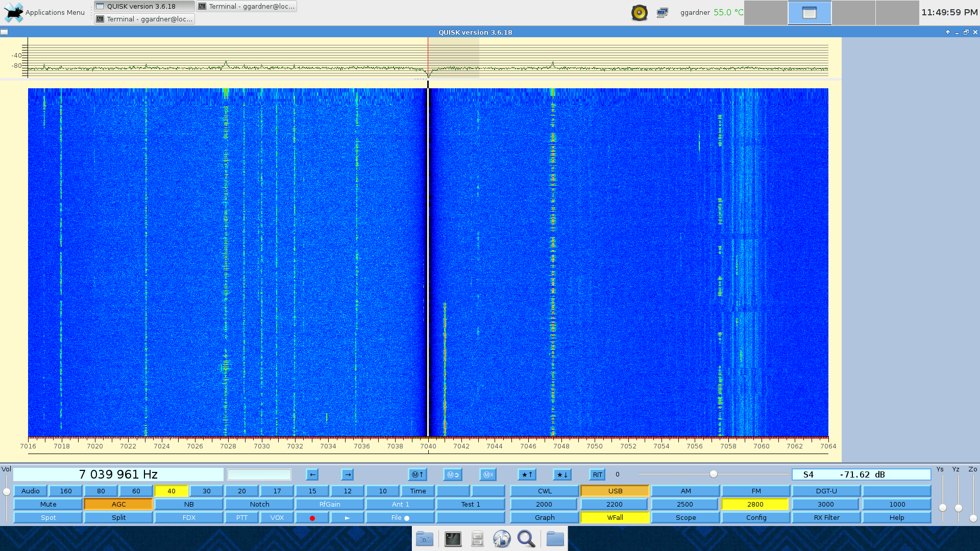Switch mode to USB
The image size is (980, 551).
[x=615, y=491]
